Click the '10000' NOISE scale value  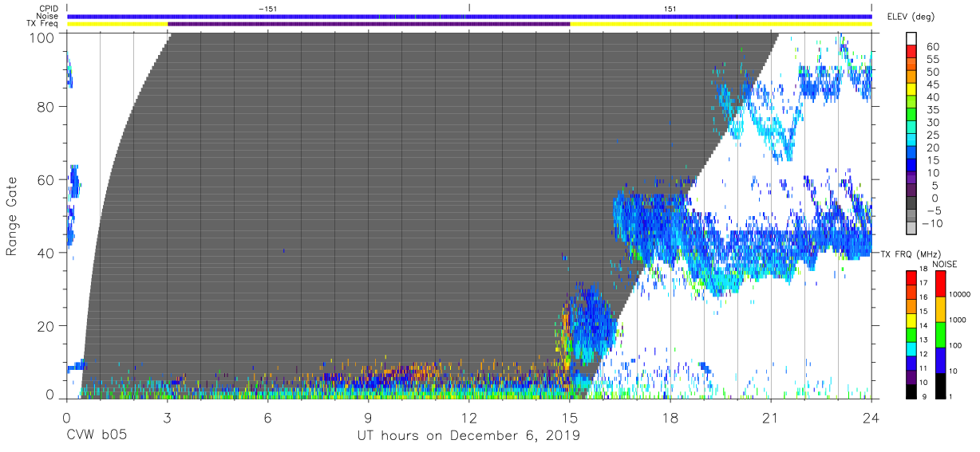[962, 295]
